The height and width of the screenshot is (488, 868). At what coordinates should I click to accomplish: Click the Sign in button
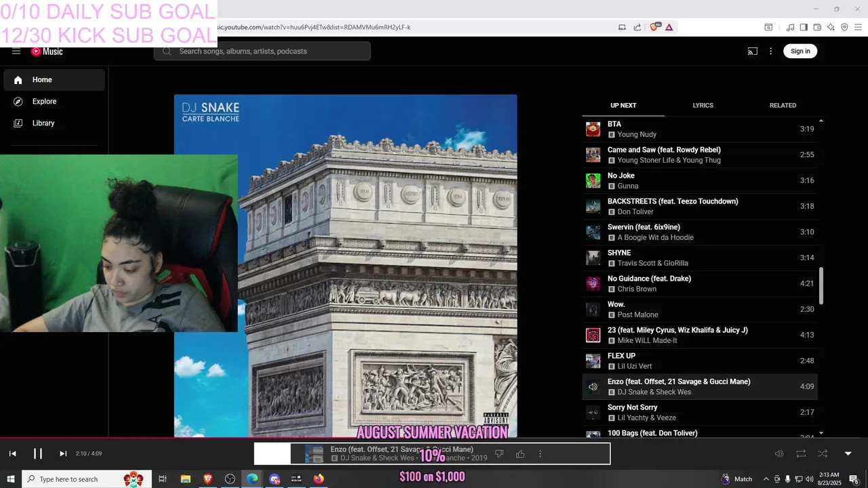[800, 52]
